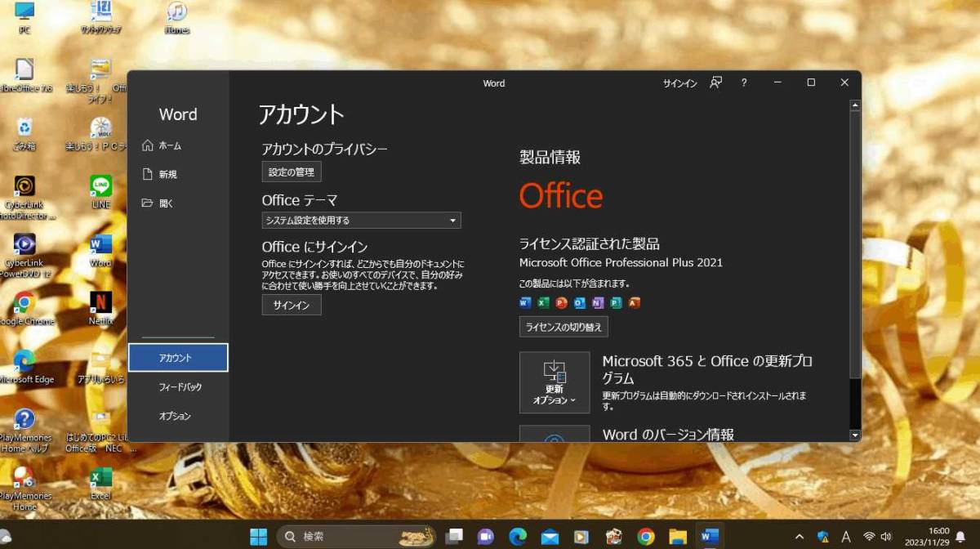Select the Netflix desktop icon

point(100,309)
